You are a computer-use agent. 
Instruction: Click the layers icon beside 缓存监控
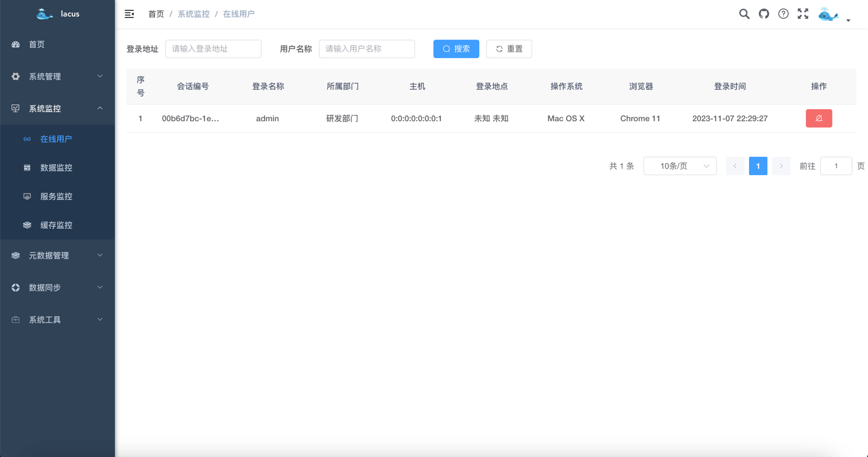click(27, 225)
